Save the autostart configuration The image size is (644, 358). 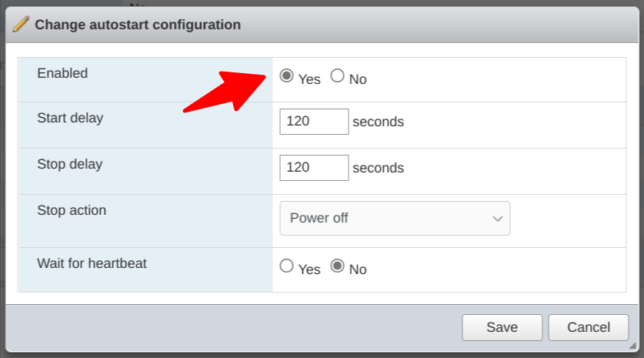tap(502, 327)
